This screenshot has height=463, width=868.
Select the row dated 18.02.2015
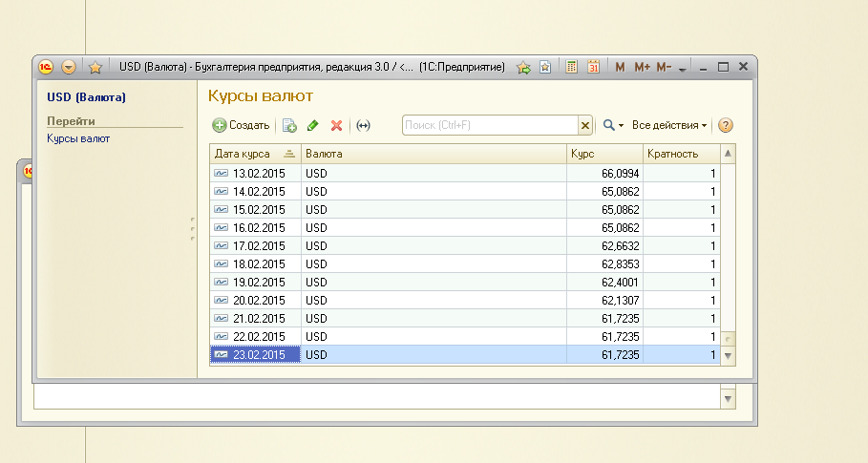465,263
